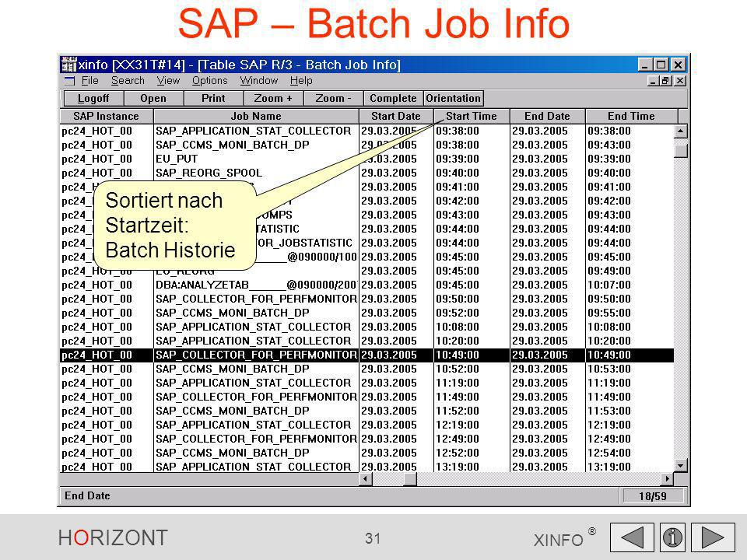
Task: Open the Help menu
Action: tap(301, 80)
